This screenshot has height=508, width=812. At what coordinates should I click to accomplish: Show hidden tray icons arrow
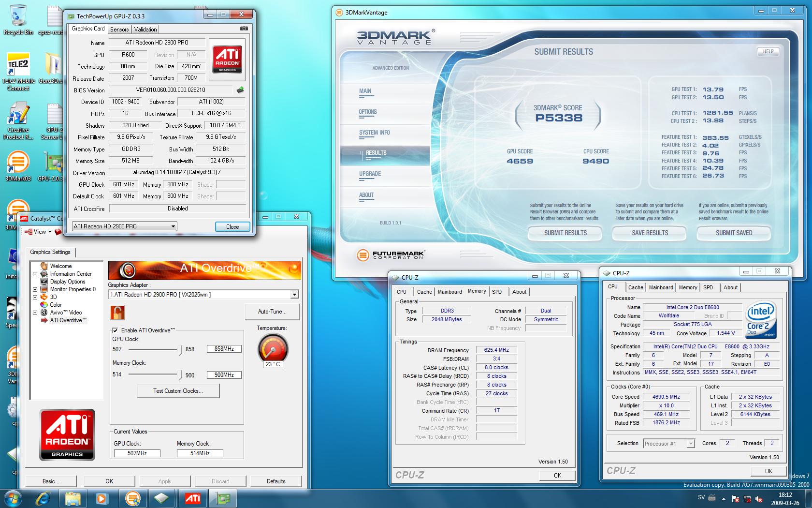tap(724, 498)
